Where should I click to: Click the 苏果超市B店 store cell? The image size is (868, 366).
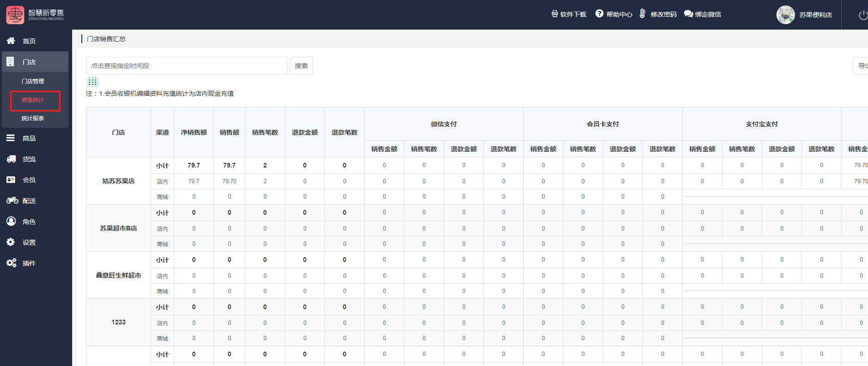click(x=118, y=228)
